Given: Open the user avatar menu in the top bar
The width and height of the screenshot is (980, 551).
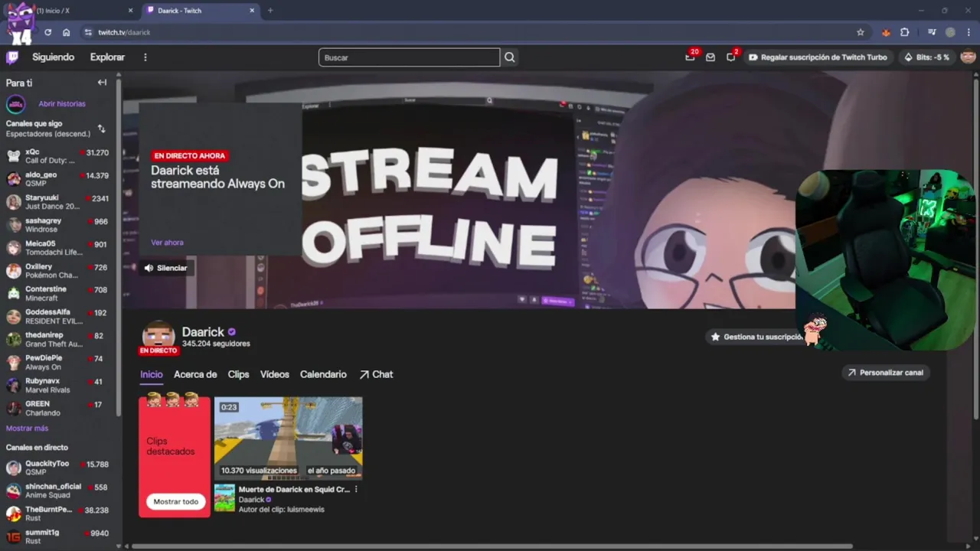Looking at the screenshot, I should coord(968,57).
